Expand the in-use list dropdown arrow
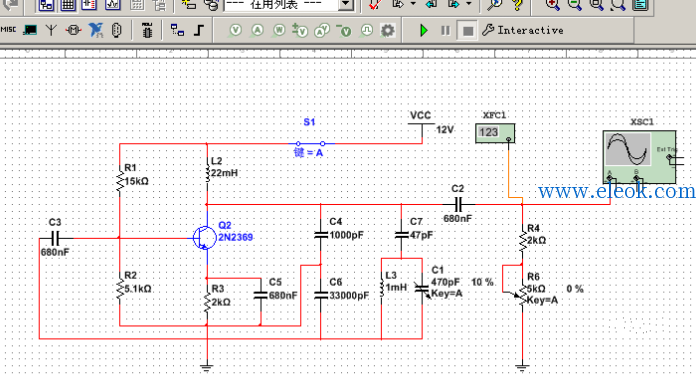696x378 pixels. [x=345, y=5]
